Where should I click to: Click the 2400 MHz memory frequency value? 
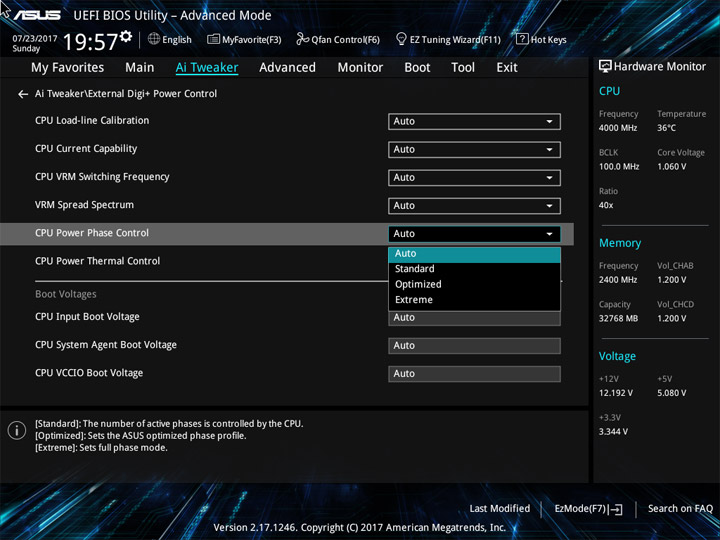[618, 280]
